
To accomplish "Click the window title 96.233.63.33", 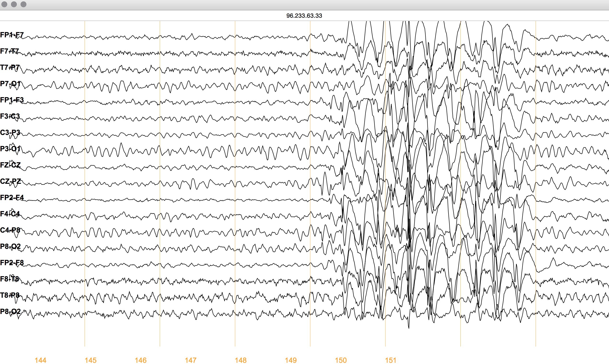I will pos(304,16).
